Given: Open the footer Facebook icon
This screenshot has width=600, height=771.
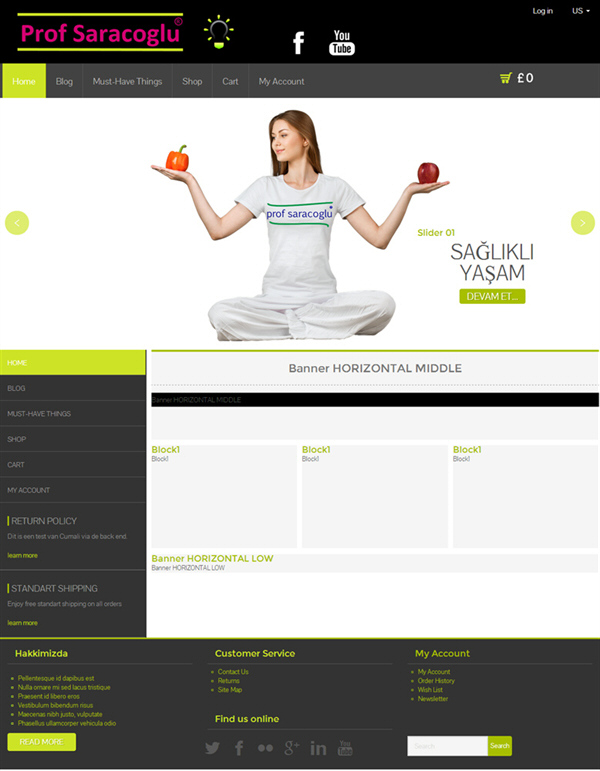Looking at the screenshot, I should tap(239, 748).
